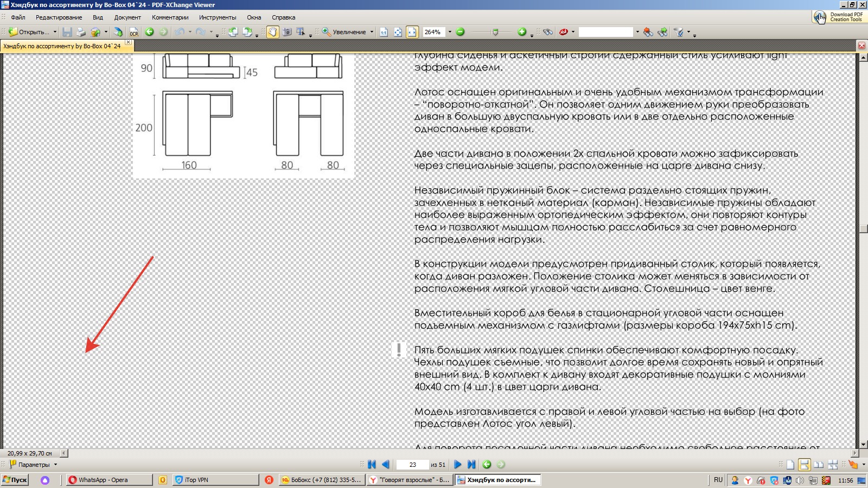Open the Вид menu
868x488 pixels.
click(x=98, y=17)
